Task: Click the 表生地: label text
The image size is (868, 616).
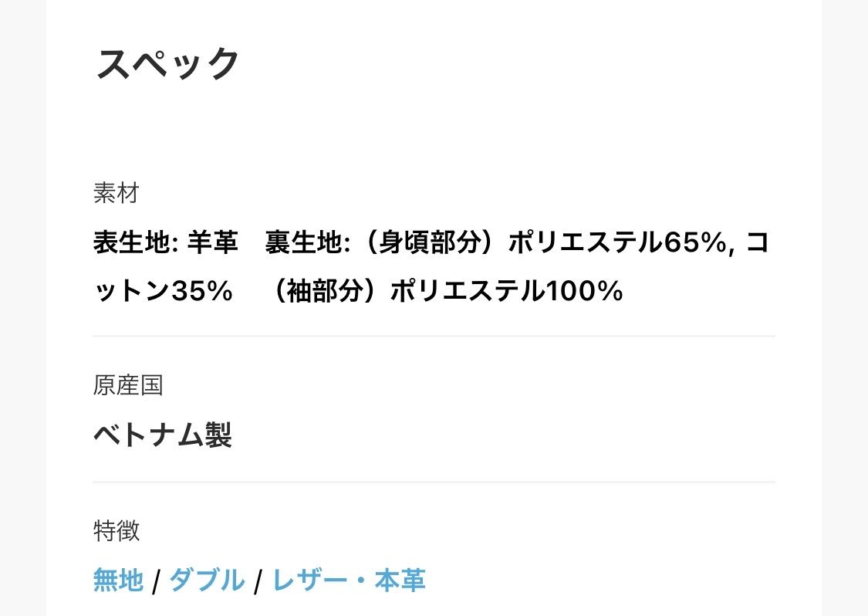Action: click(136, 244)
